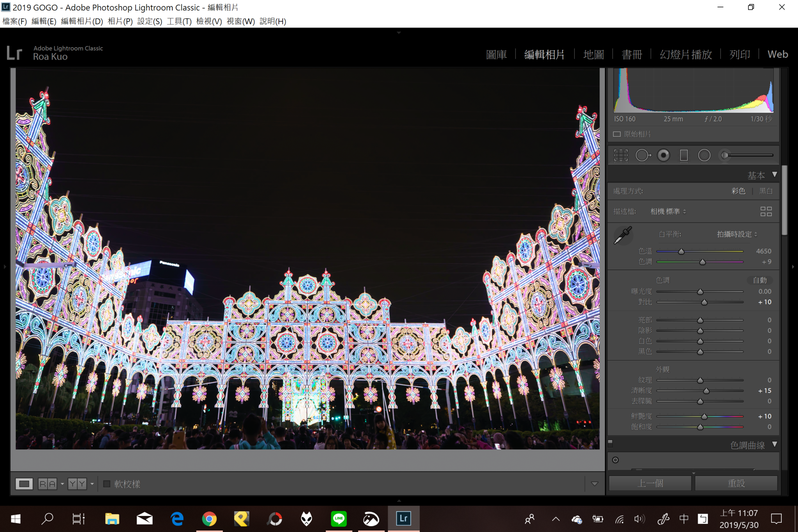Open the 檔案(F) File menu
The width and height of the screenshot is (798, 532).
point(15,21)
